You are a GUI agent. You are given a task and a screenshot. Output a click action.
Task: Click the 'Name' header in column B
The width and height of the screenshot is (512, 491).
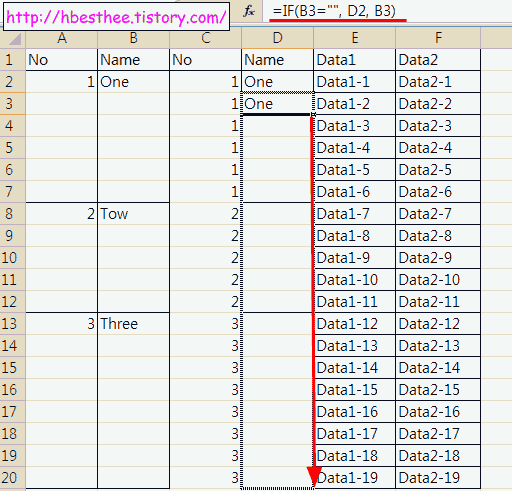[134, 60]
